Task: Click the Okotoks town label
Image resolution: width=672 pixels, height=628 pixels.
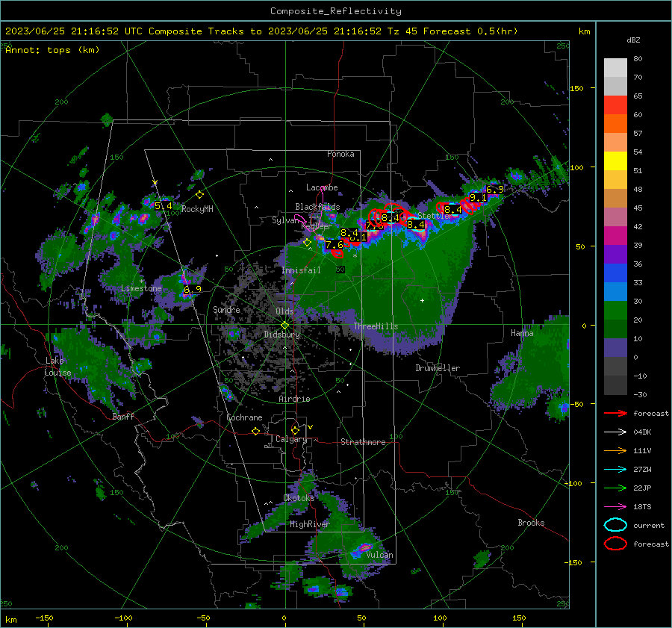Action: pos(299,497)
